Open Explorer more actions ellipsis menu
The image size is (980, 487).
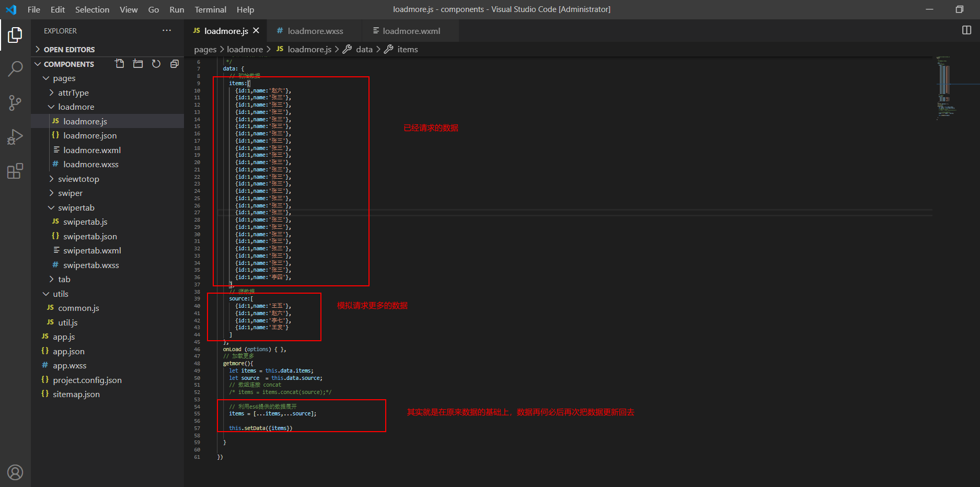(x=167, y=30)
